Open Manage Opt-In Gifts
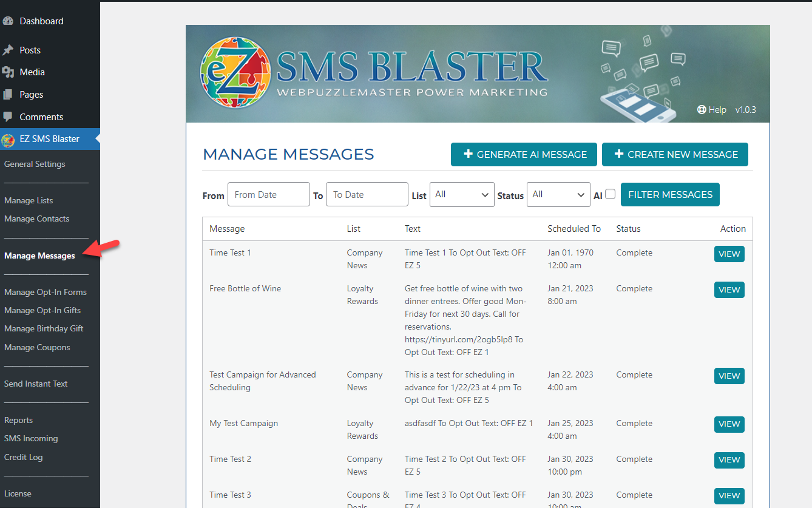 pyautogui.click(x=42, y=310)
